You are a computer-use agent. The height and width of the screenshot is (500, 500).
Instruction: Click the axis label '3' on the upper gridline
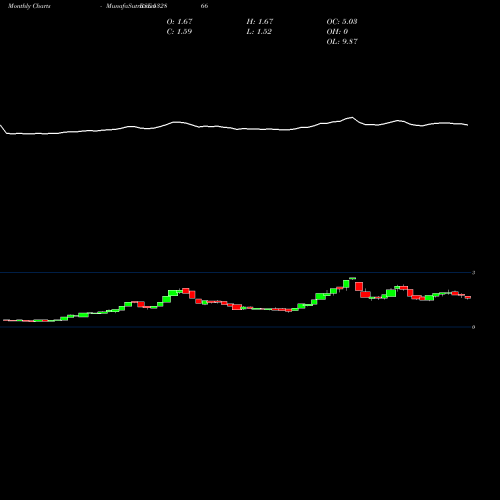tap(473, 273)
